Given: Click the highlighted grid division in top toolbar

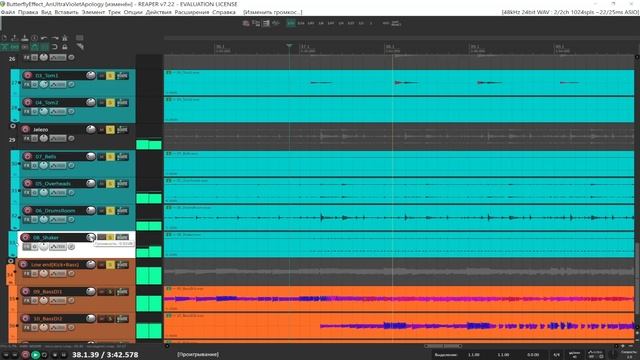Looking at the screenshot, I should click(x=291, y=23).
